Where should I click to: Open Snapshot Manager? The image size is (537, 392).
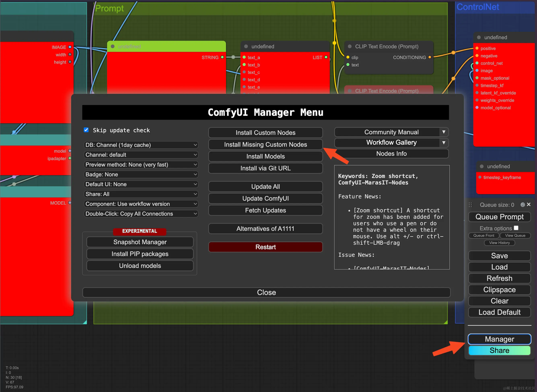[x=140, y=242]
